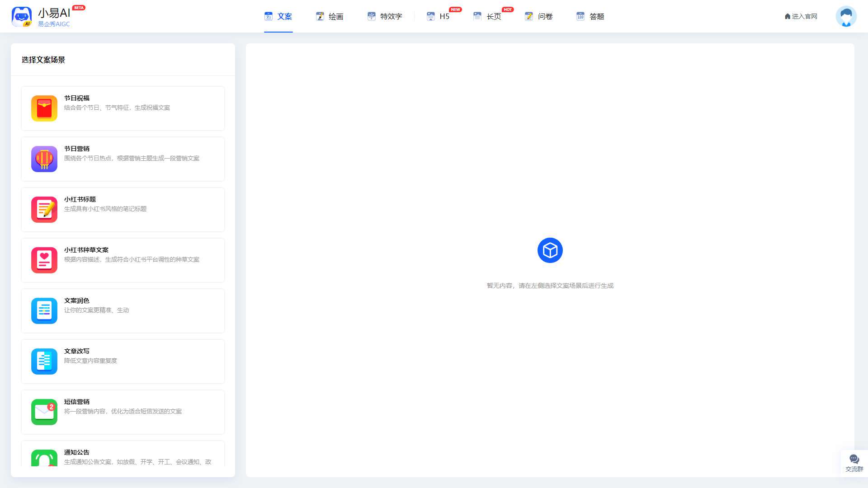Click the 文案润色 document icon
This screenshot has height=488, width=868.
[44, 311]
